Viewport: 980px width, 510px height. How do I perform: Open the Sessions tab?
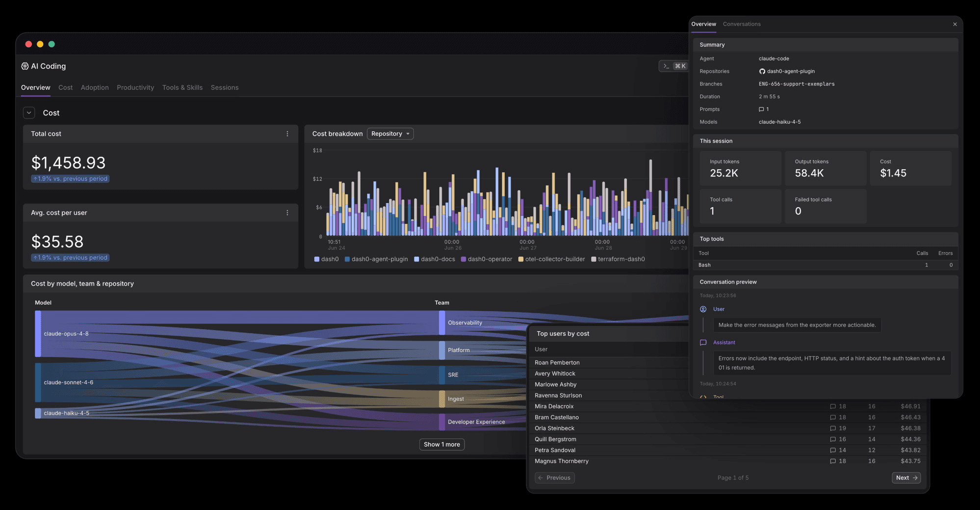[225, 88]
